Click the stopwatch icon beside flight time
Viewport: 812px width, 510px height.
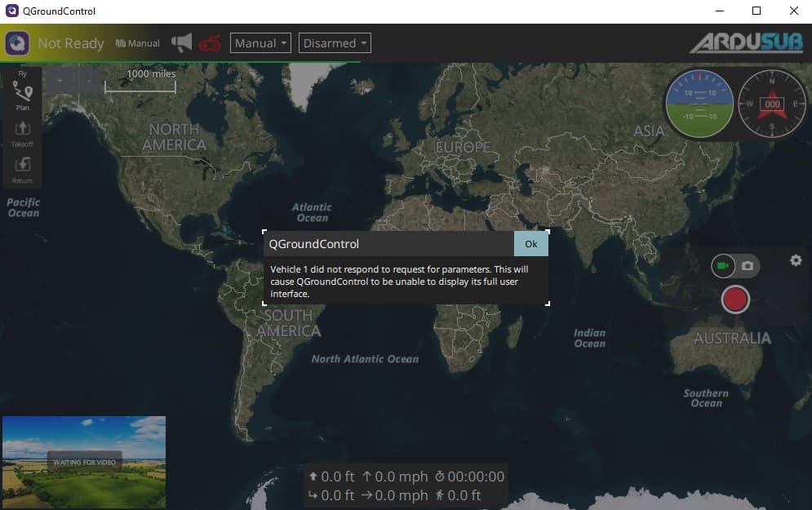(440, 477)
